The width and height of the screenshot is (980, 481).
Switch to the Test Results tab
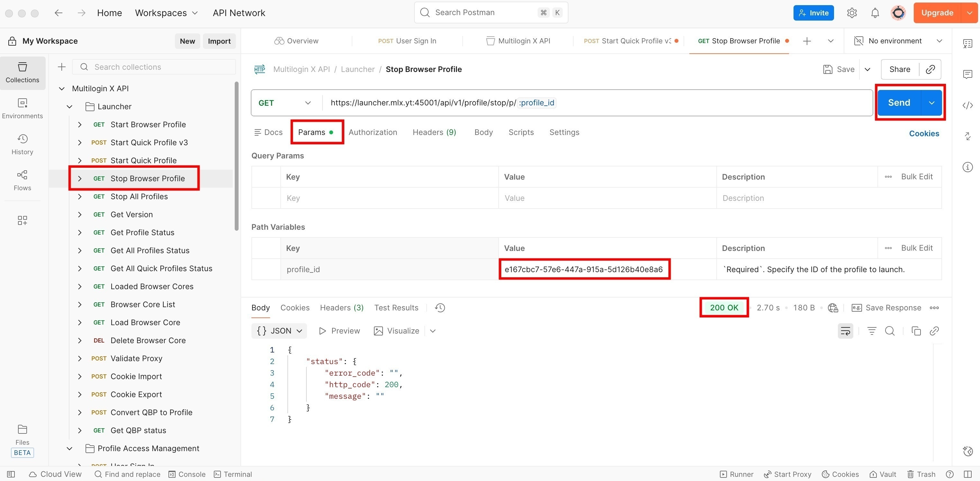click(396, 307)
